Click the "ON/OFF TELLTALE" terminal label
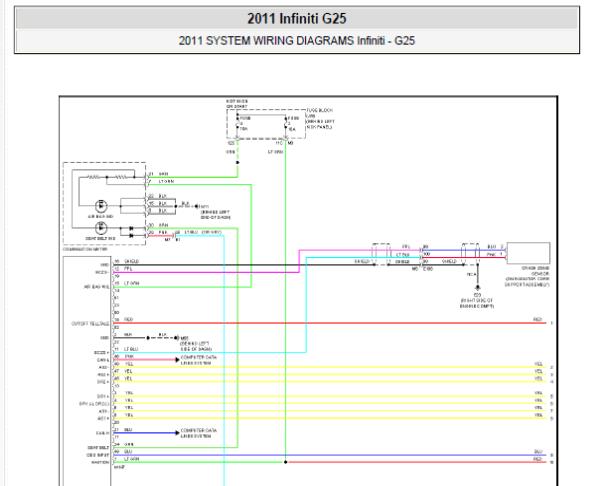603x486 pixels. click(x=90, y=324)
